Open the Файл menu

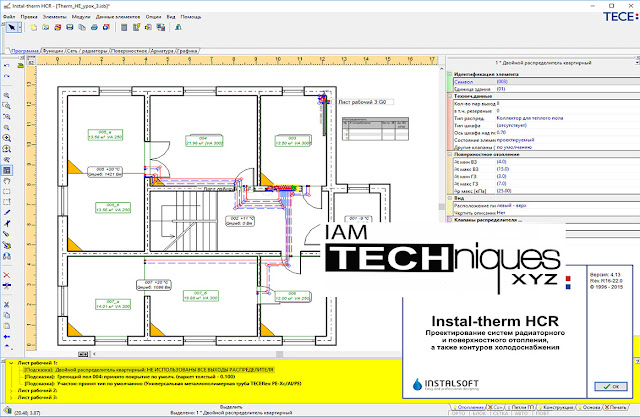click(x=9, y=17)
